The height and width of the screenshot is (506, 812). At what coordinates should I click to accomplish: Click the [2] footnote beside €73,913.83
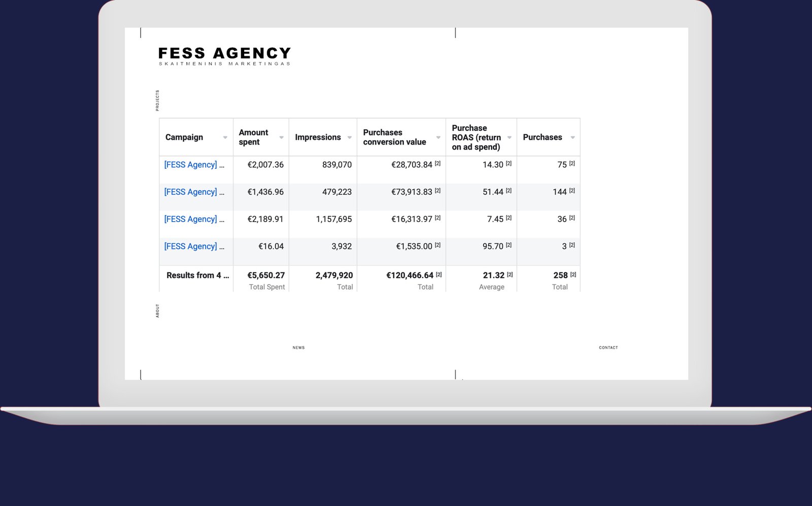[437, 191]
